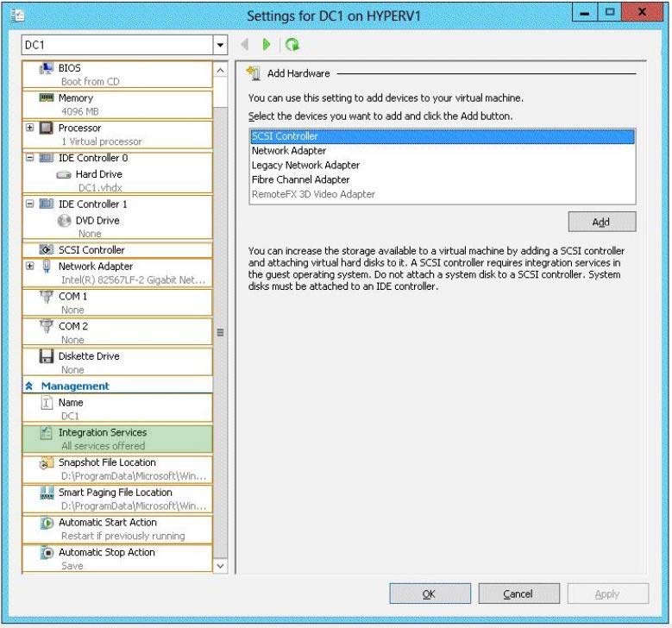Image resolution: width=672 pixels, height=628 pixels.
Task: Maximize the settings window
Action: pos(609,13)
